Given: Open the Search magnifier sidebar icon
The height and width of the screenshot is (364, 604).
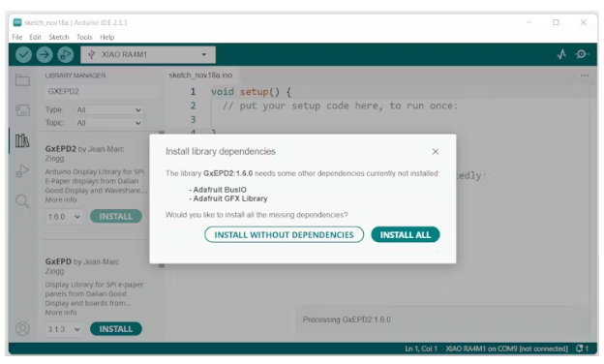Looking at the screenshot, I should (x=22, y=201).
